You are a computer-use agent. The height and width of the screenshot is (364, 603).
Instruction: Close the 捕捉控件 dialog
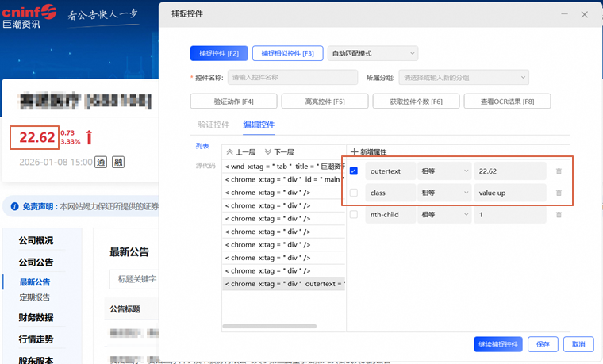585,14
